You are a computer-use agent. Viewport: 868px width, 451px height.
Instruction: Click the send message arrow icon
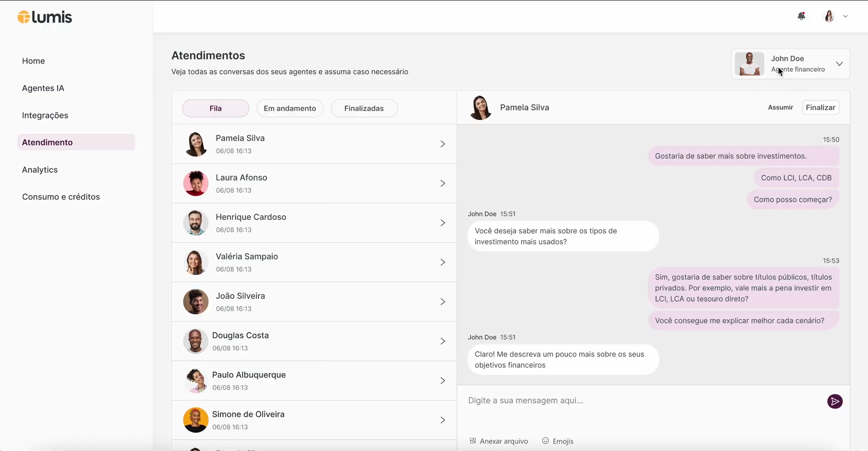(x=835, y=401)
